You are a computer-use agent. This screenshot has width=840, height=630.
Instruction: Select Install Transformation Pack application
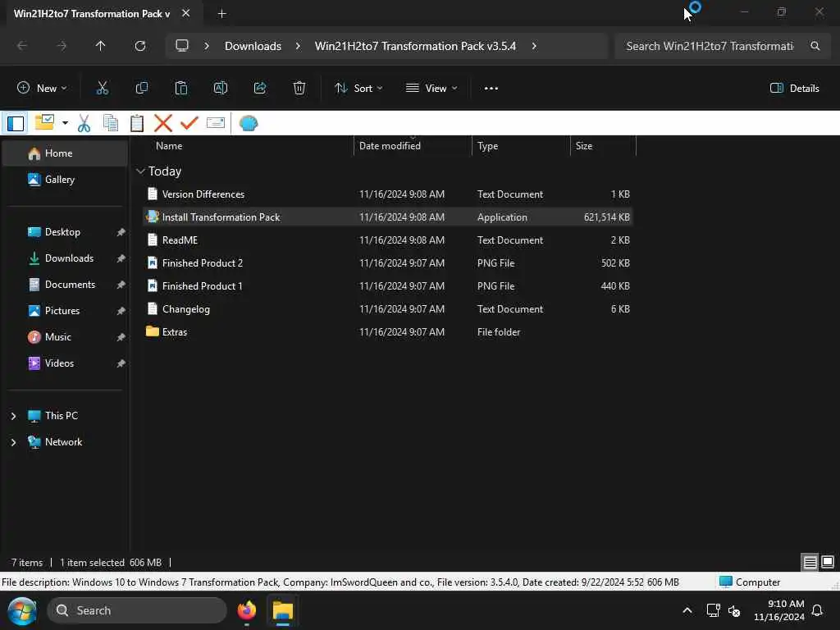pyautogui.click(x=388, y=217)
